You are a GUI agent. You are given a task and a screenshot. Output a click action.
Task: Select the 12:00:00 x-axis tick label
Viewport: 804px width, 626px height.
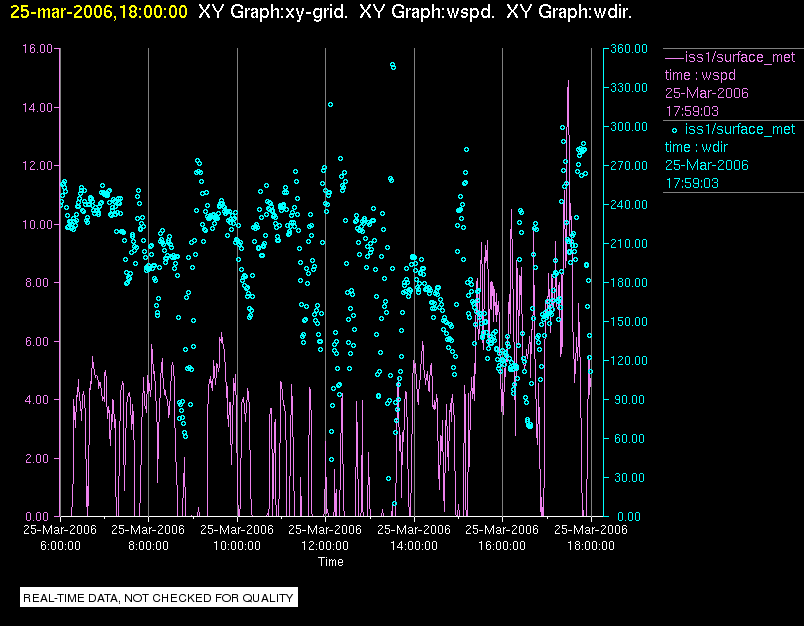pos(325,546)
